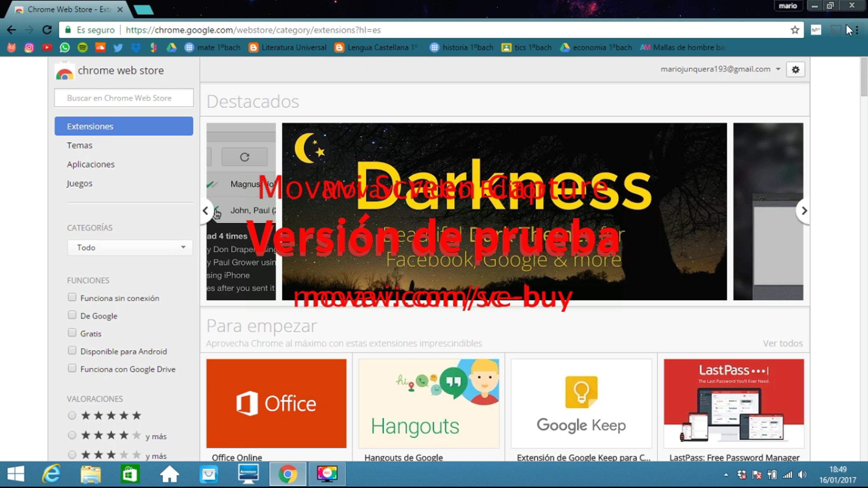Viewport: 868px width, 488px height.
Task: Open 'Literatura Universal' bookmark
Action: click(x=288, y=47)
